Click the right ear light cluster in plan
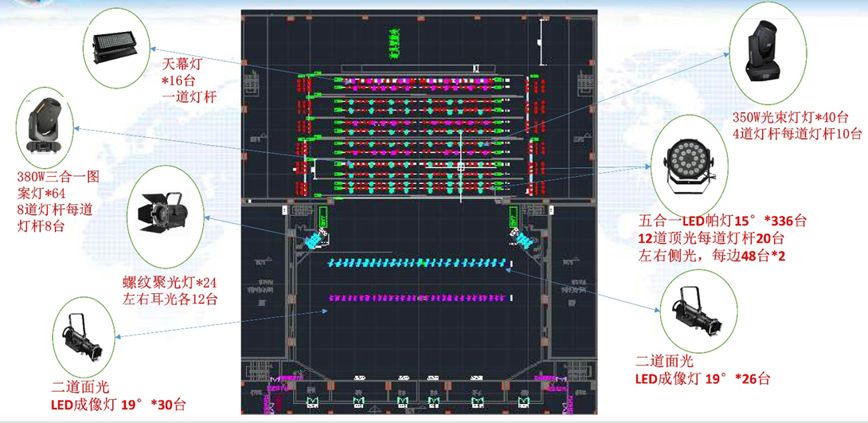This screenshot has width=868, height=423. pyautogui.click(x=522, y=237)
